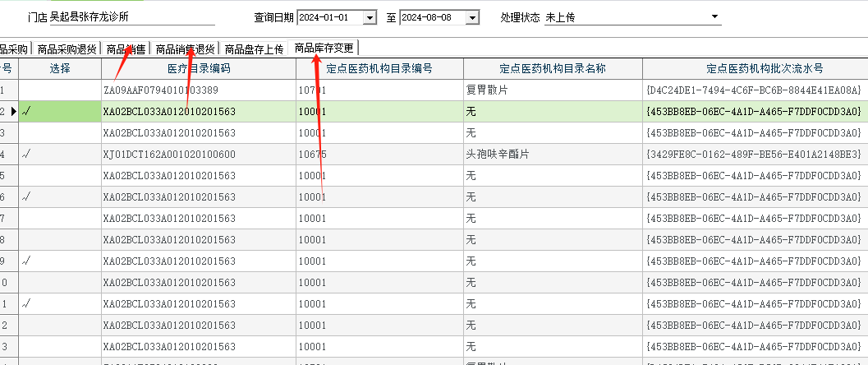Switch to the 商品采购退货 tab
The width and height of the screenshot is (868, 365).
[x=67, y=49]
